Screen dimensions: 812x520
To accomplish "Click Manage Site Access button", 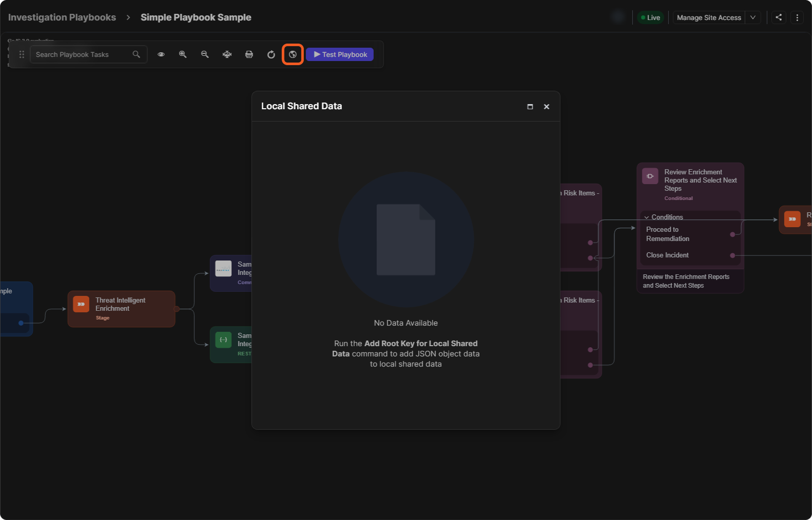I will 709,17.
